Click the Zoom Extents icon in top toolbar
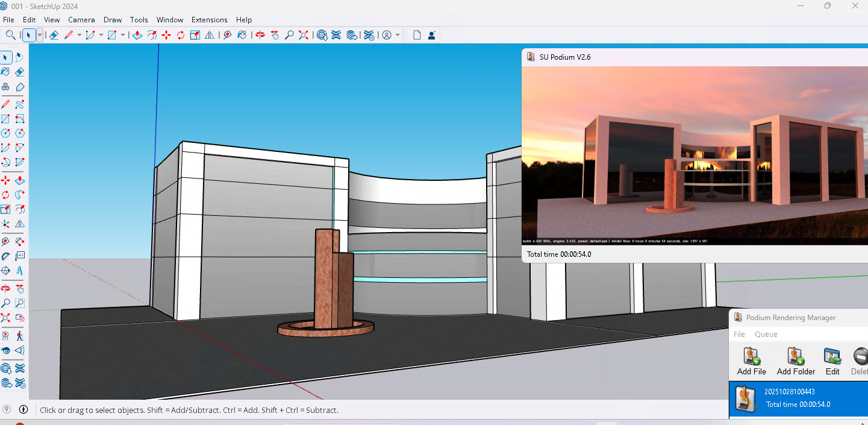This screenshot has width=868, height=425. point(304,36)
